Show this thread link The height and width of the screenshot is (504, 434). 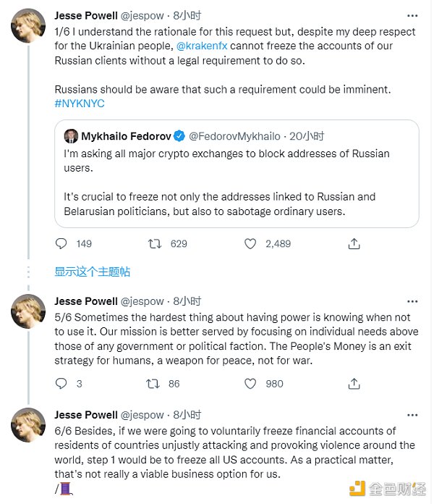(92, 272)
